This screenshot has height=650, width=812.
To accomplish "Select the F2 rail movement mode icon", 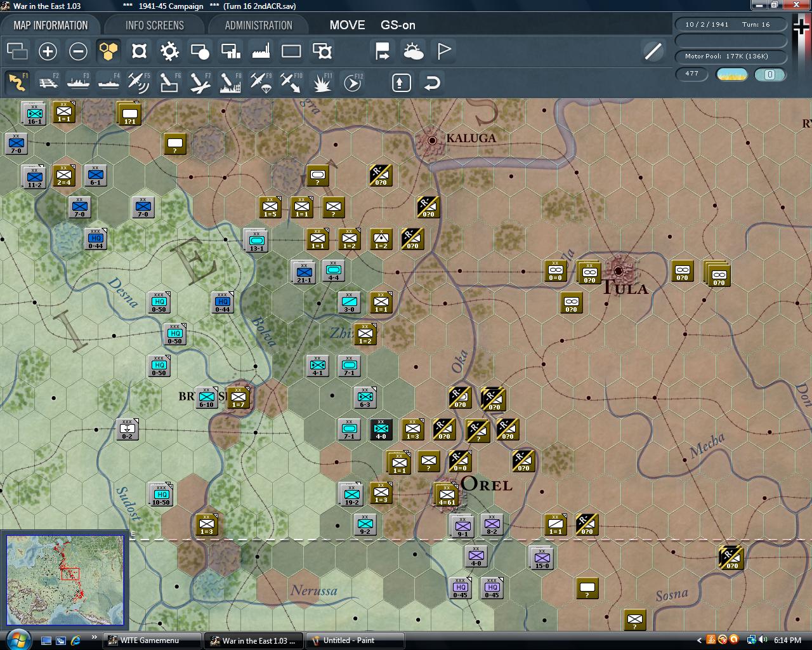I will (x=48, y=83).
